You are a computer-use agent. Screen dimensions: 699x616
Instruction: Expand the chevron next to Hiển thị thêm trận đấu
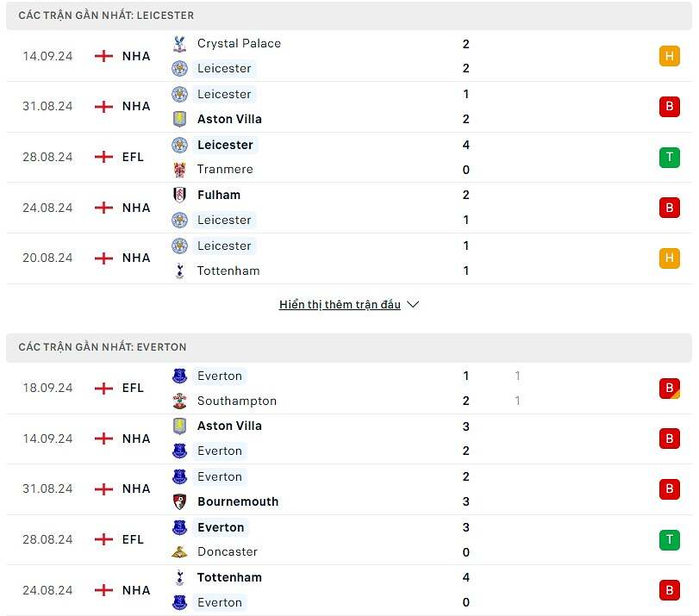pyautogui.click(x=413, y=304)
